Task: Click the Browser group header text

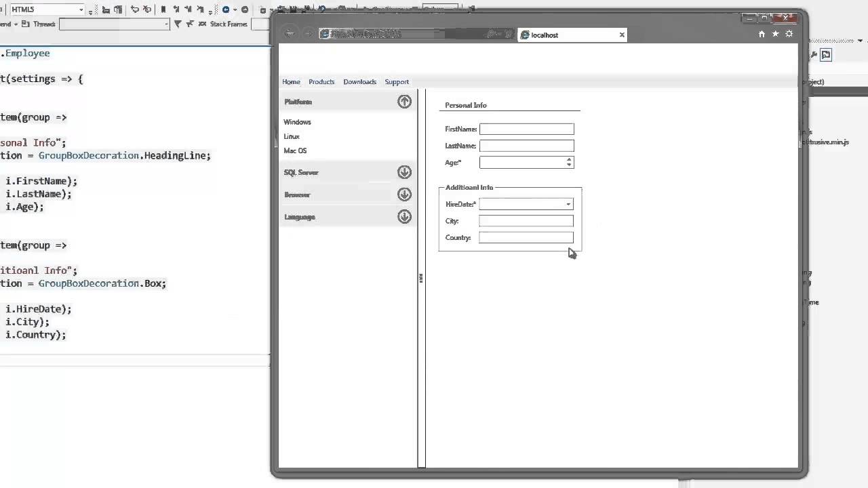Action: [x=297, y=195]
